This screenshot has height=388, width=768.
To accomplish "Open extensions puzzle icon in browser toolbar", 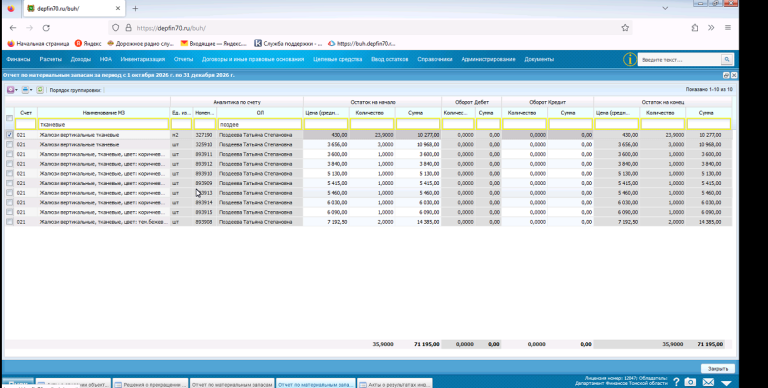I will pyautogui.click(x=695, y=28).
